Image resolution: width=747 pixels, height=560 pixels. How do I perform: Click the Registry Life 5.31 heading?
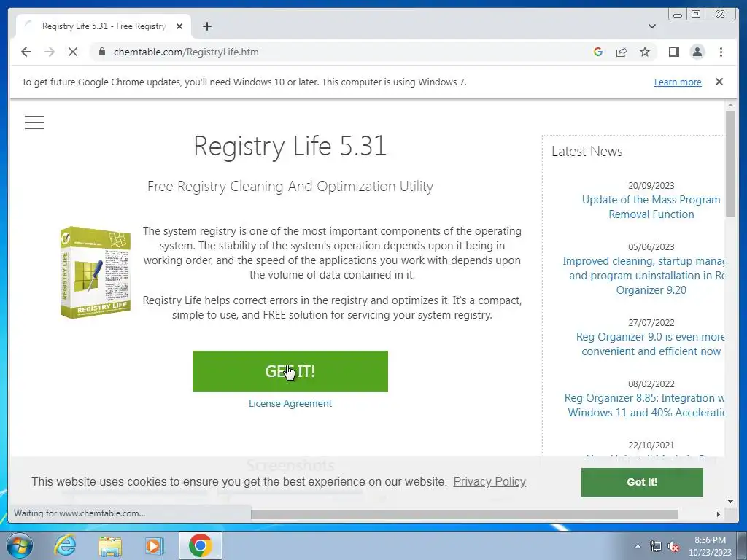[290, 146]
